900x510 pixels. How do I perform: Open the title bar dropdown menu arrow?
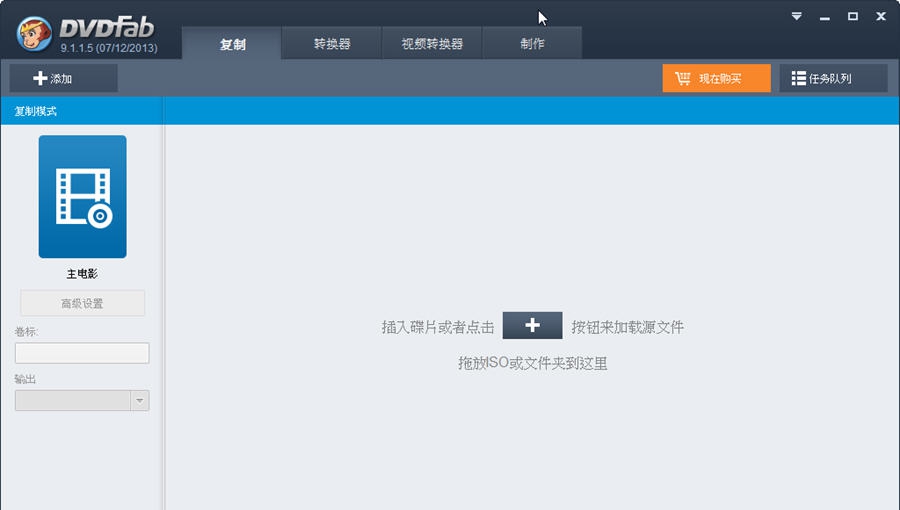point(797,17)
